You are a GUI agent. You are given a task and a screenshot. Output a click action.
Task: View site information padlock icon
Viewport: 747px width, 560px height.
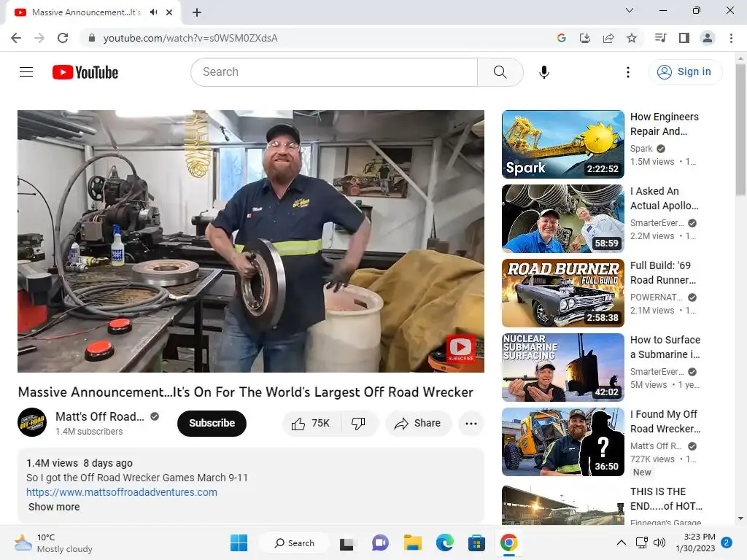(x=92, y=38)
